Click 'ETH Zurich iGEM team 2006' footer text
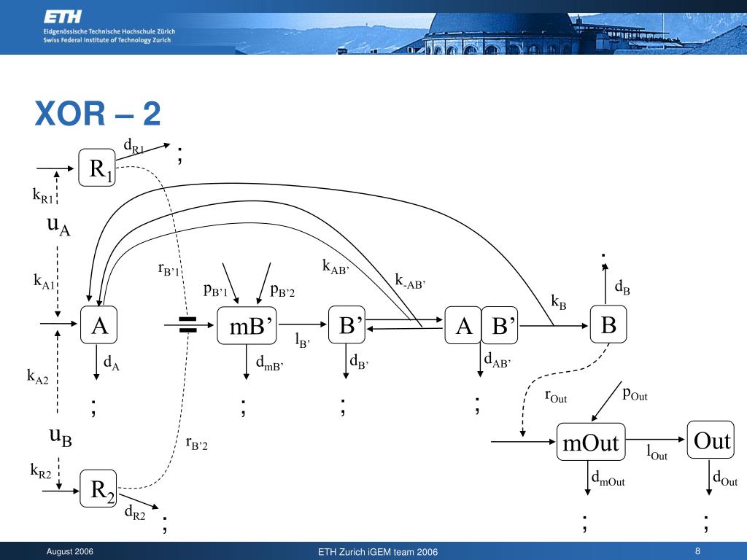 tap(378, 552)
